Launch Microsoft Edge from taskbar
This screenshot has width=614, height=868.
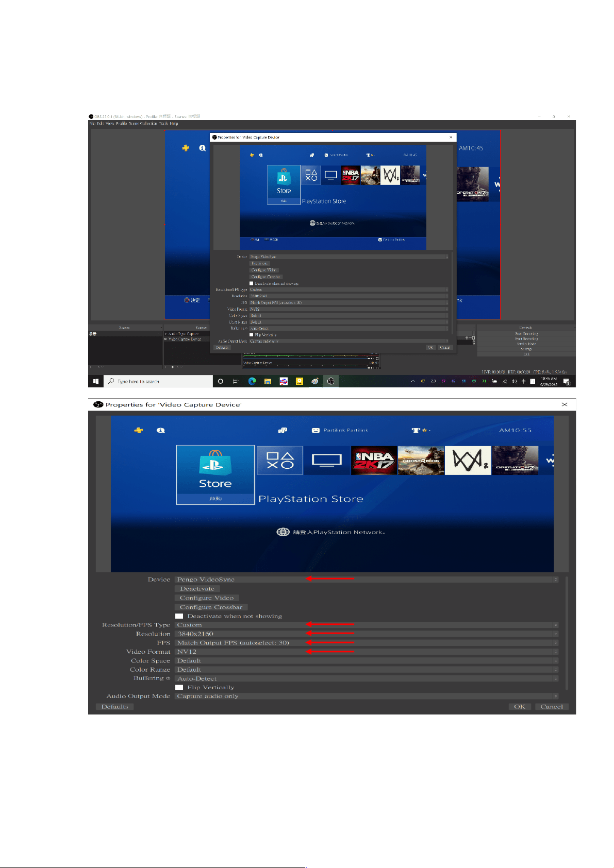(252, 381)
